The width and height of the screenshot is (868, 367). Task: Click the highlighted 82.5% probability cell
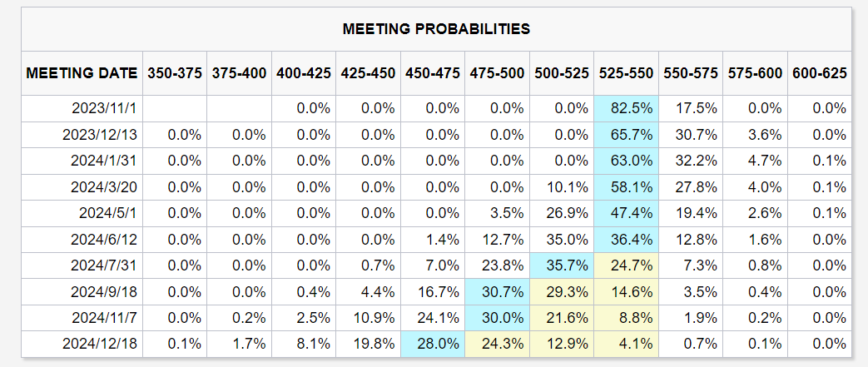point(626,108)
